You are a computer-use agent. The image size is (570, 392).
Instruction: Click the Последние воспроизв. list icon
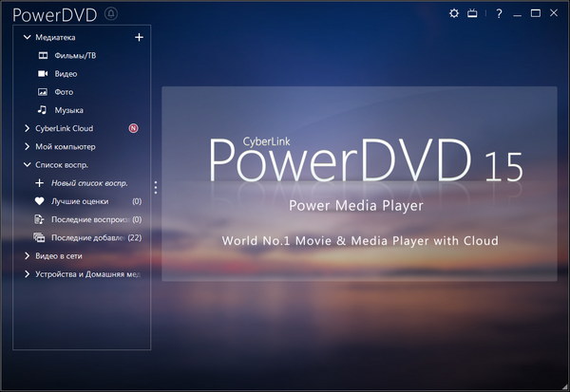pyautogui.click(x=39, y=219)
